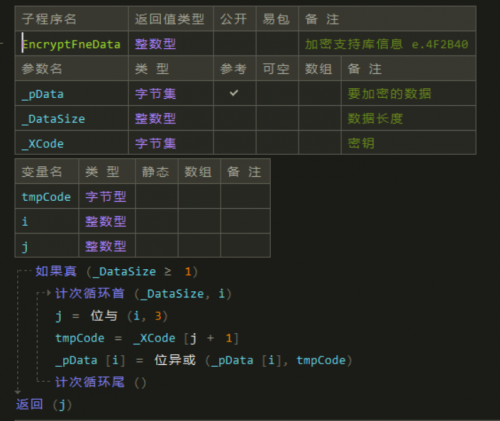Click the remark 密钥
Screen dimensions: 500x421
pyautogui.click(x=361, y=144)
